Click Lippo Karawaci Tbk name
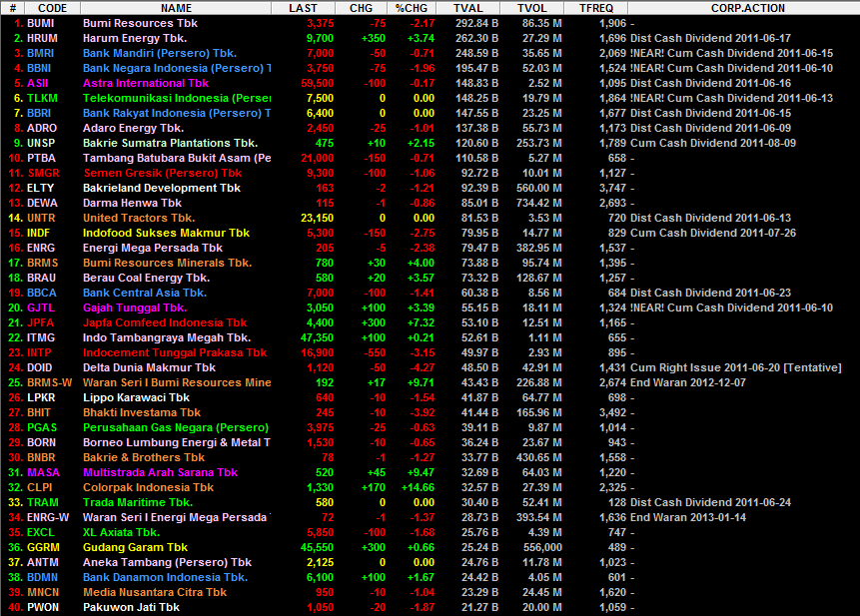Screen dimensions: 860x616 click(x=136, y=398)
